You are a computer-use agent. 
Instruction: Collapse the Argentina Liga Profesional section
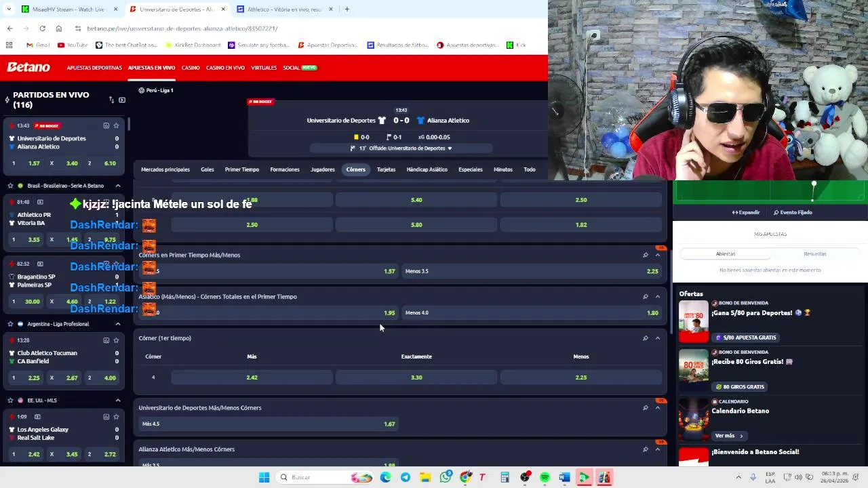pyautogui.click(x=117, y=324)
